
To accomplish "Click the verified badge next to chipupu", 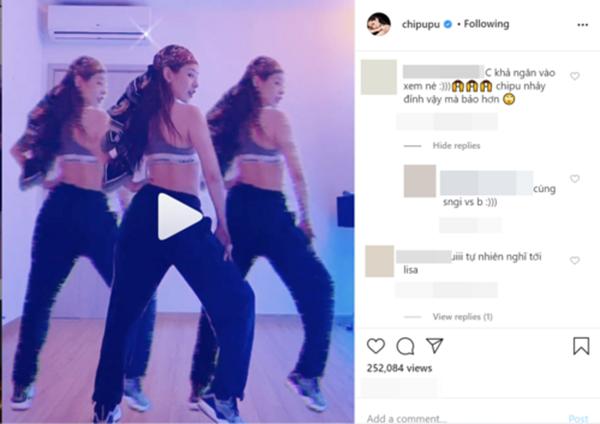I will point(448,24).
